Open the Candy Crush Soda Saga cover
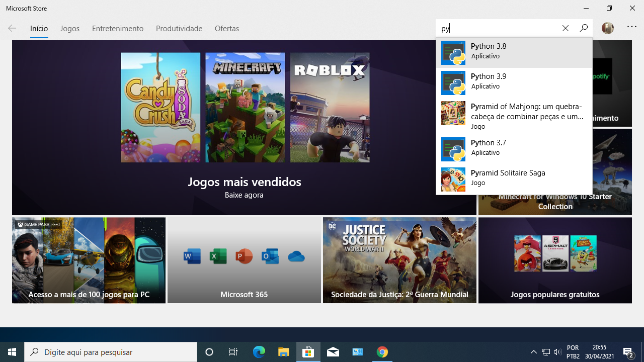The image size is (644, 362). (x=160, y=108)
